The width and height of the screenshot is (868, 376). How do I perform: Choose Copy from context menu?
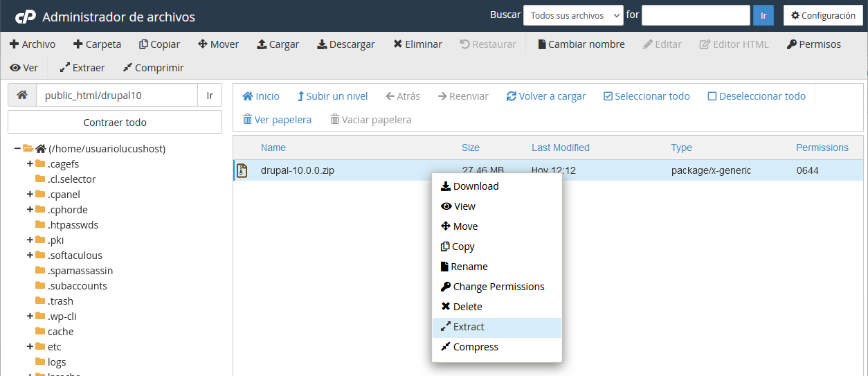pyautogui.click(x=496, y=247)
